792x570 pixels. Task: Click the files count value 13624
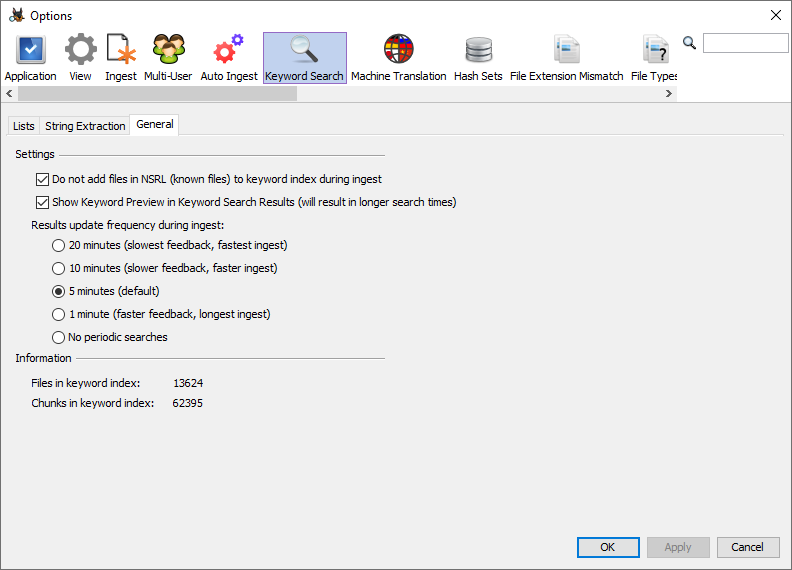188,383
